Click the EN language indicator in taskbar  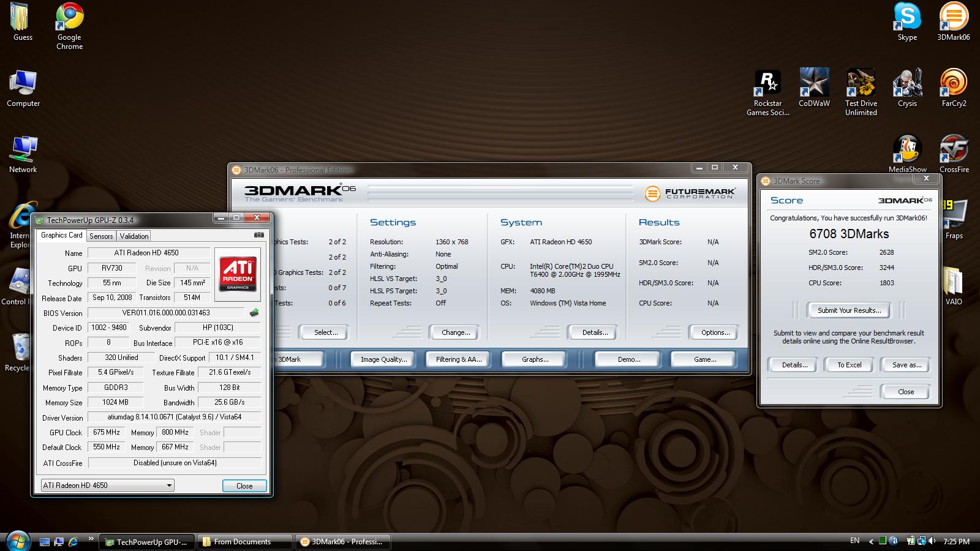pyautogui.click(x=855, y=541)
